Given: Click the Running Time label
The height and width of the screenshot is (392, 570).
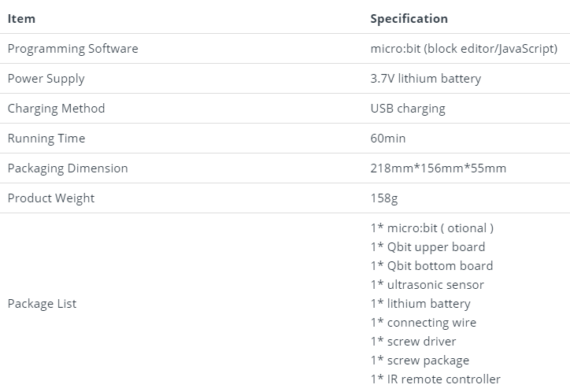Looking at the screenshot, I should tap(46, 139).
